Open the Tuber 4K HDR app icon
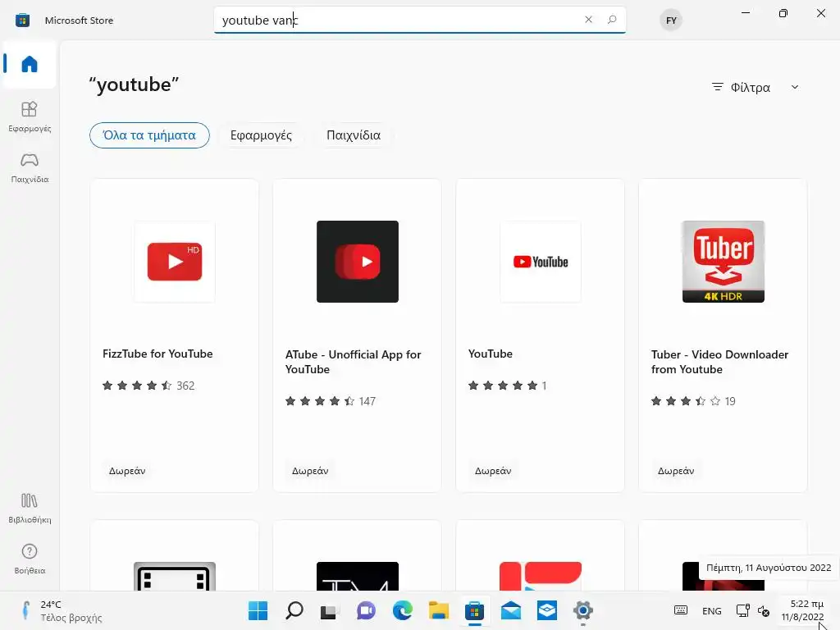 coord(724,262)
